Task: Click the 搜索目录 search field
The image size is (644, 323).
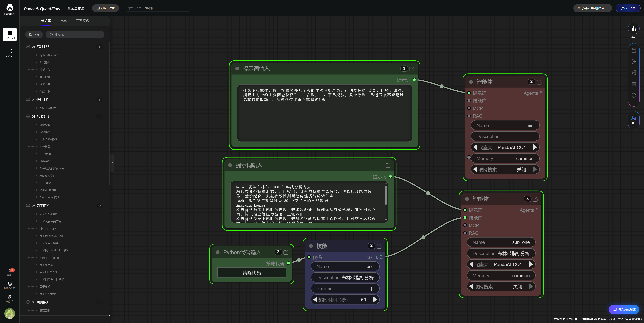Action: point(75,35)
